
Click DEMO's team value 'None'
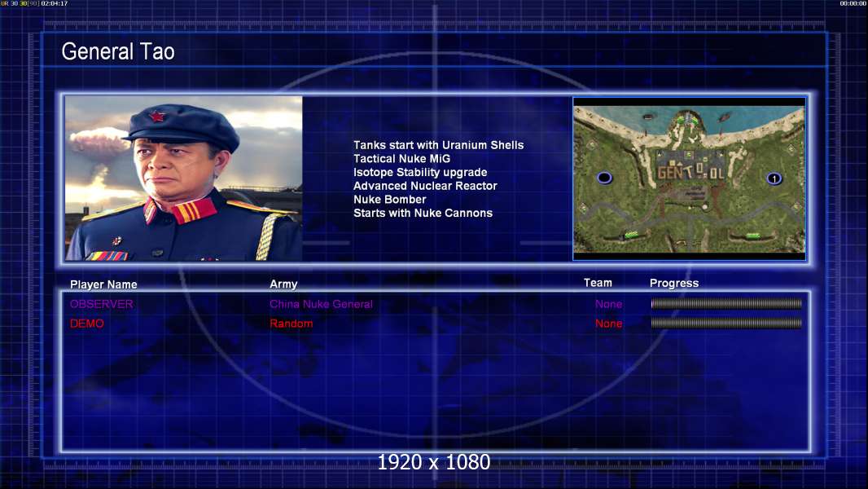pyautogui.click(x=608, y=324)
